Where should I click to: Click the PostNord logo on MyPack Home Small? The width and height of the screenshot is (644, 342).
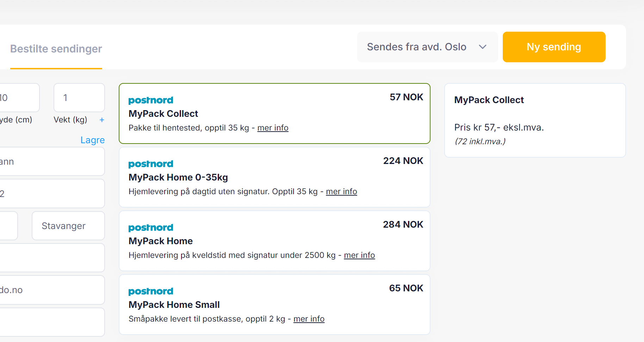[x=151, y=291]
